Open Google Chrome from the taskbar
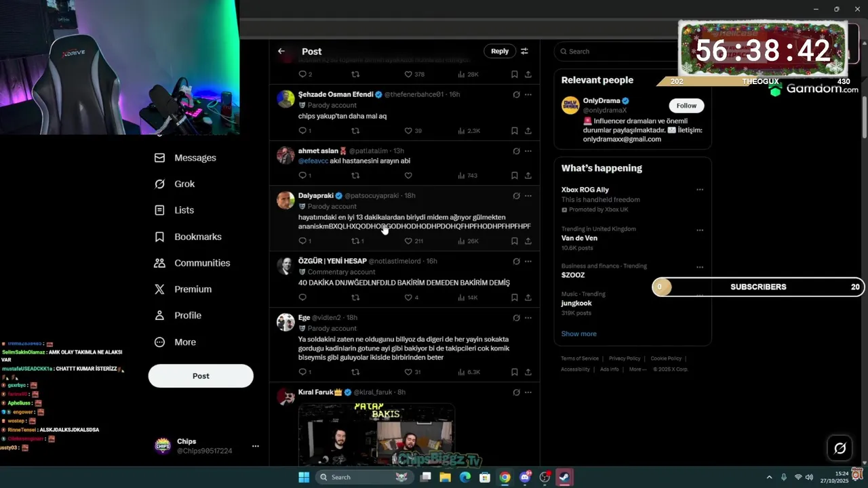The image size is (868, 488). (505, 477)
